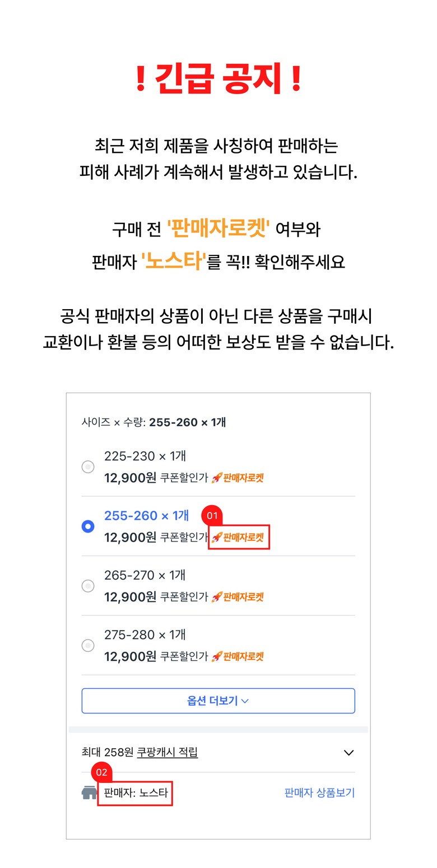This screenshot has height=868, width=437.
Task: Open the 쿠팡캐시 적립 link
Action: (167, 753)
